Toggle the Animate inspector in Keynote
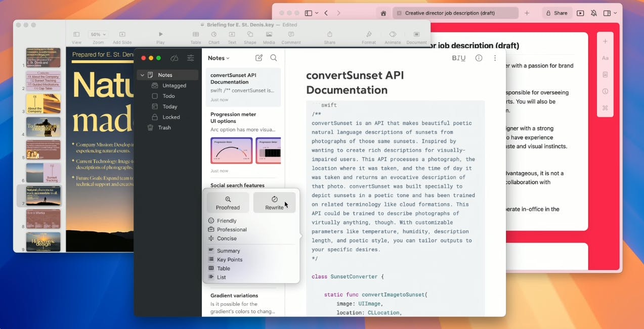 pyautogui.click(x=393, y=37)
